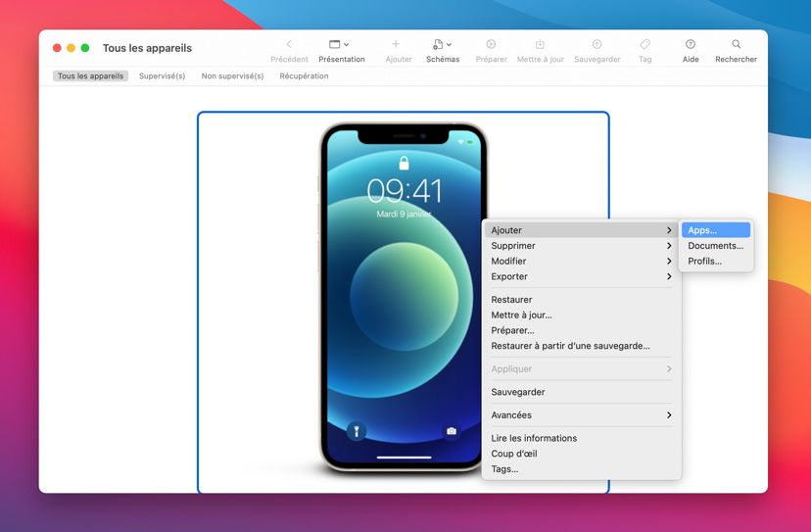This screenshot has width=811, height=532.
Task: Open the Aide help icon
Action: tap(691, 44)
